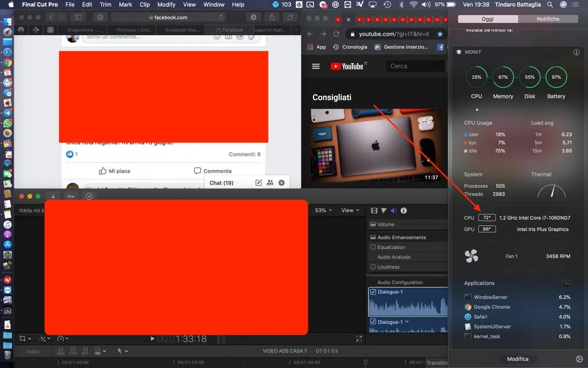Click the Commenta button on the post
This screenshot has height=368, width=588.
(212, 171)
